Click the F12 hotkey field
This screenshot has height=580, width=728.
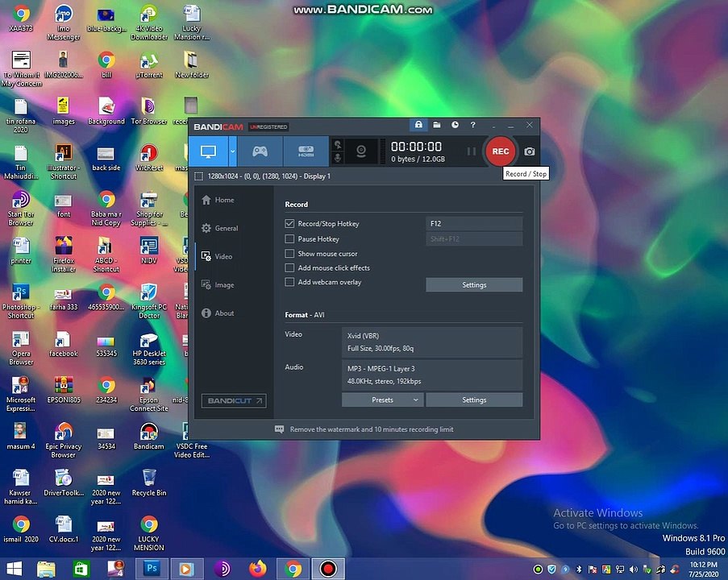coord(474,224)
